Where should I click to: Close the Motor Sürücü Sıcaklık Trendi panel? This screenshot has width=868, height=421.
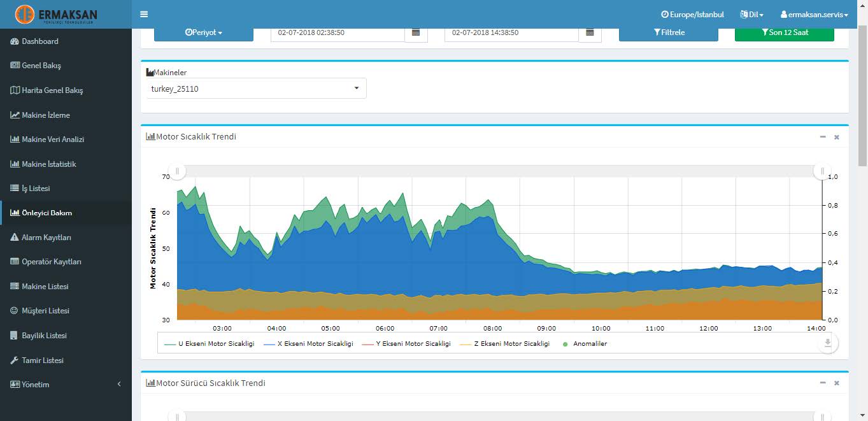837,383
